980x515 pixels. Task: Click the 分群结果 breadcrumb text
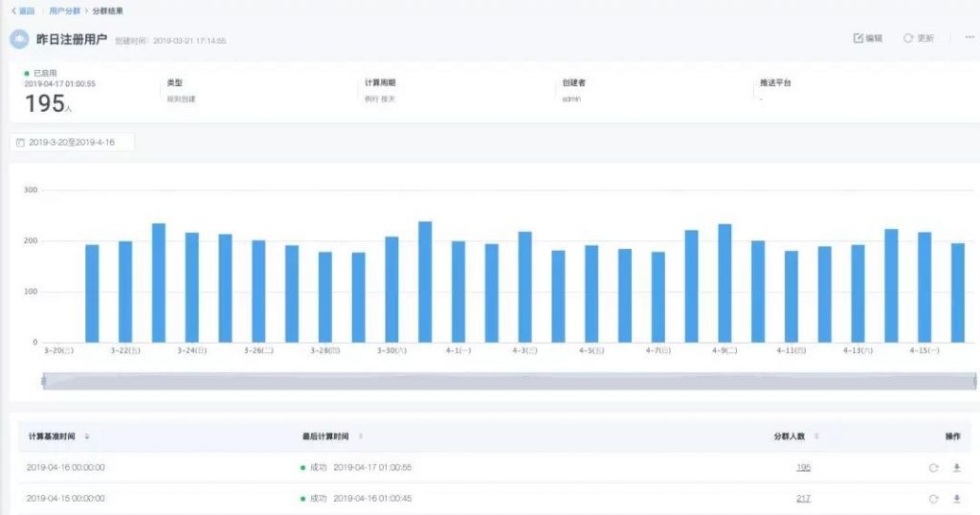tap(107, 11)
